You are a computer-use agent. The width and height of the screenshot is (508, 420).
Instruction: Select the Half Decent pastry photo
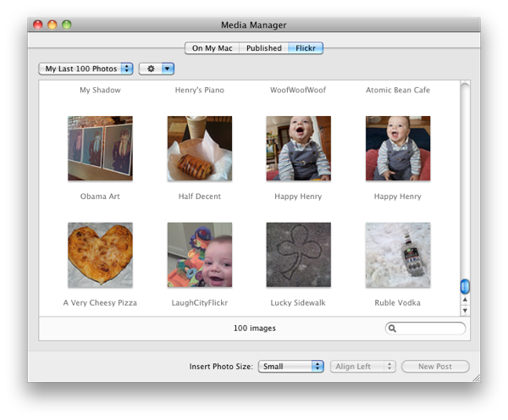point(200,148)
